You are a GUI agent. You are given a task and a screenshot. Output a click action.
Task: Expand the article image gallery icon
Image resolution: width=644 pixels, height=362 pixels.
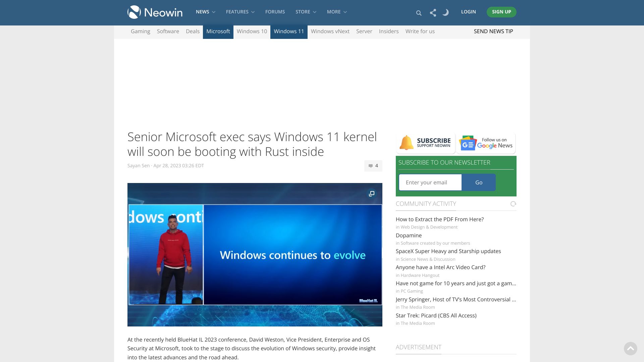click(x=372, y=194)
